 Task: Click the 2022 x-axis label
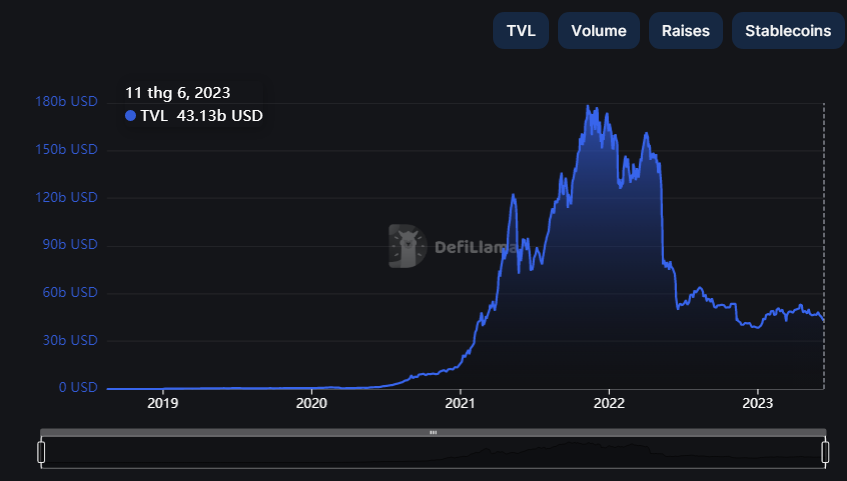(x=608, y=405)
